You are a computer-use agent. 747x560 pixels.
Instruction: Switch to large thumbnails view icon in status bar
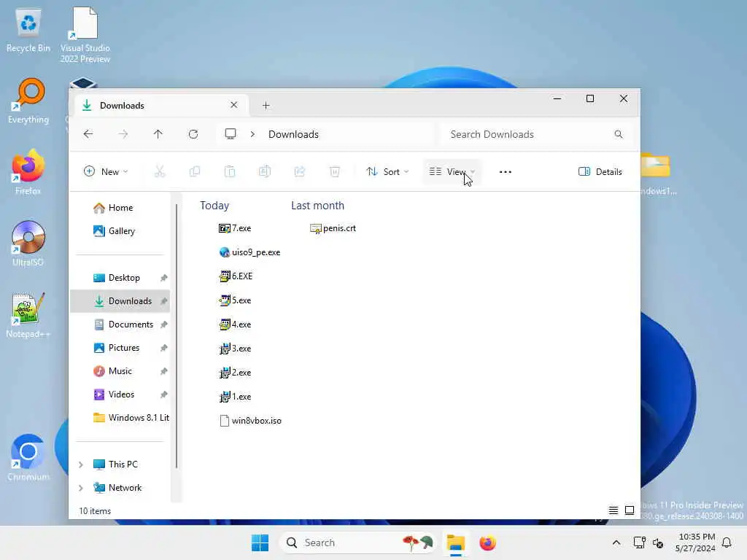tap(630, 510)
